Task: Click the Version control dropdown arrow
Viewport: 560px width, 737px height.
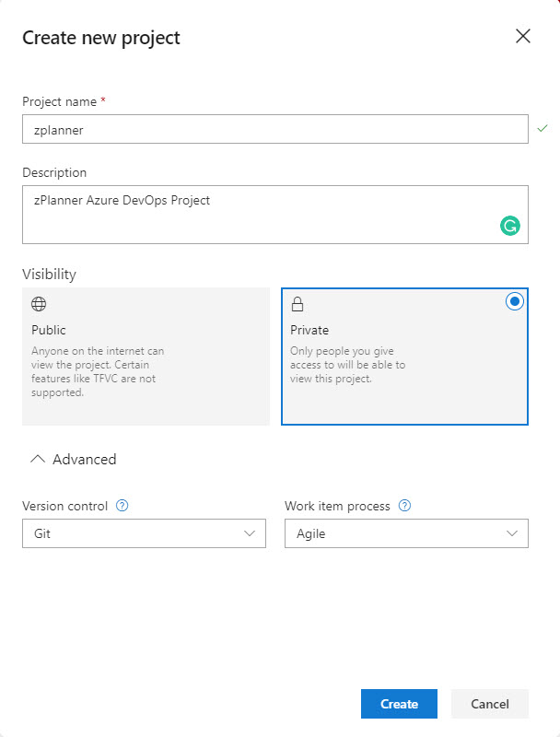Action: point(250,533)
